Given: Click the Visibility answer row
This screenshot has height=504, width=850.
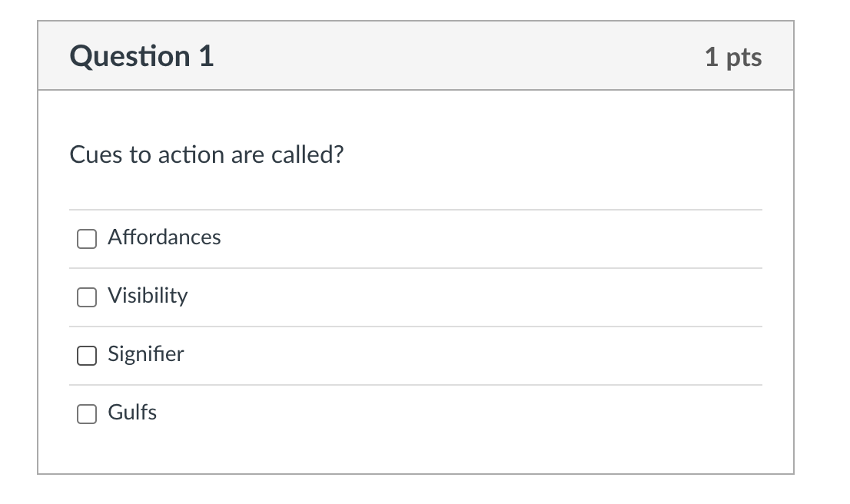Looking at the screenshot, I should (x=415, y=297).
